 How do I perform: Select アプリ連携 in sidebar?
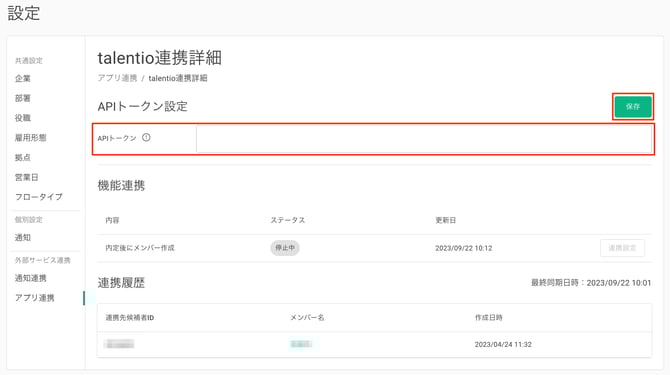pos(35,298)
